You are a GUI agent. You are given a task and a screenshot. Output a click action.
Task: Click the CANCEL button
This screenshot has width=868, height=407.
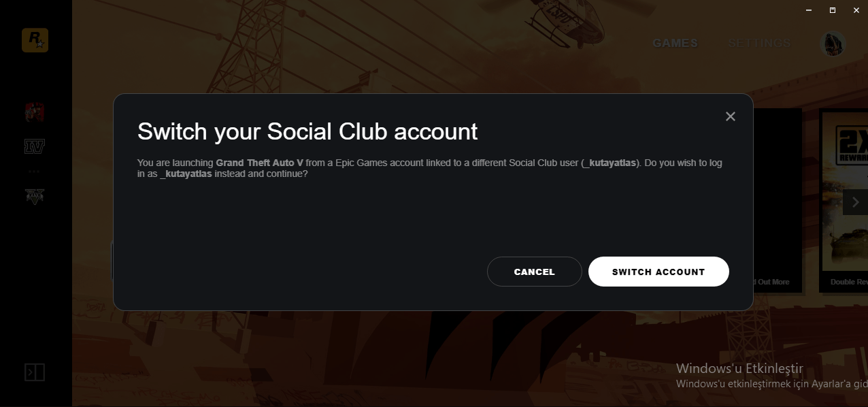(x=535, y=272)
